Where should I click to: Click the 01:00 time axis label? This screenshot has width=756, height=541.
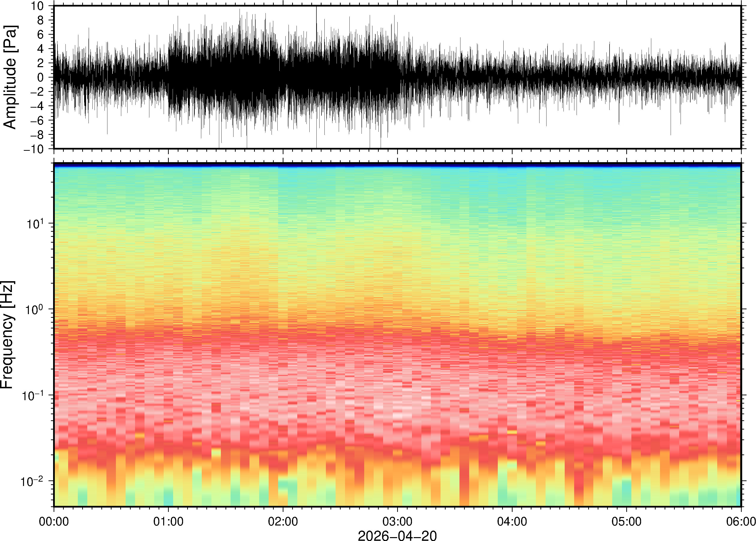coord(168,521)
